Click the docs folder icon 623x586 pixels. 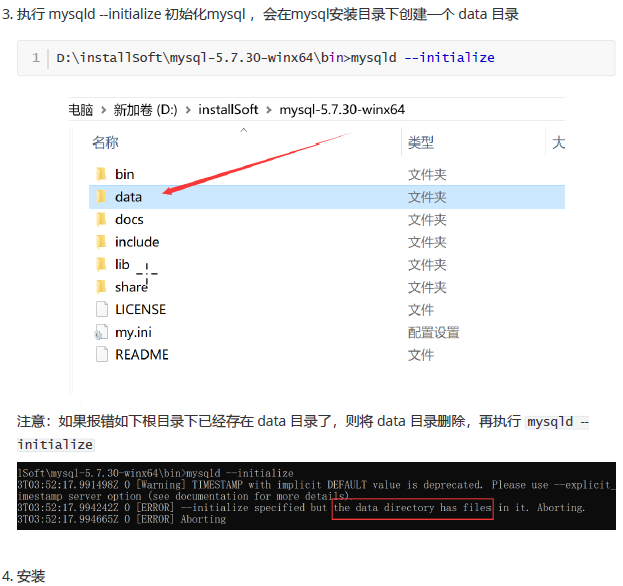pos(101,219)
